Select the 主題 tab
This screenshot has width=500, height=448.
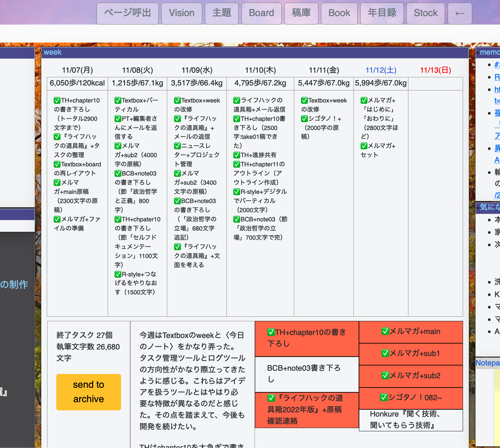[x=222, y=13]
